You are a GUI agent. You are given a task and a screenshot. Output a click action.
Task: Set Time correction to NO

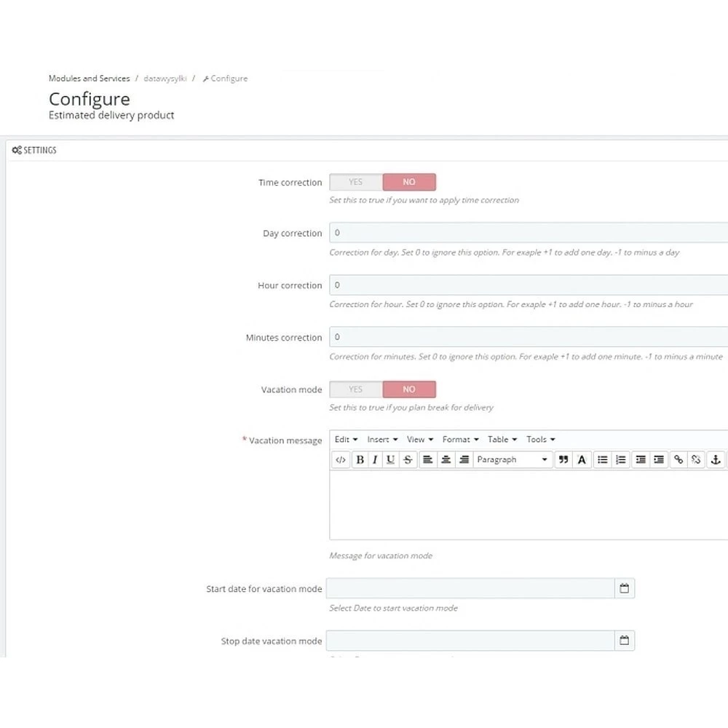[409, 182]
